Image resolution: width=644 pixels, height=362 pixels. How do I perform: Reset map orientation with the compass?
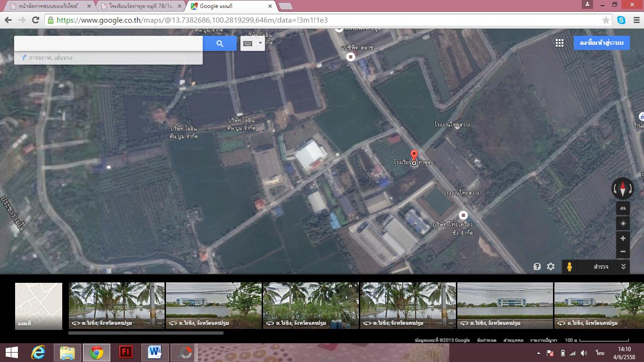622,189
